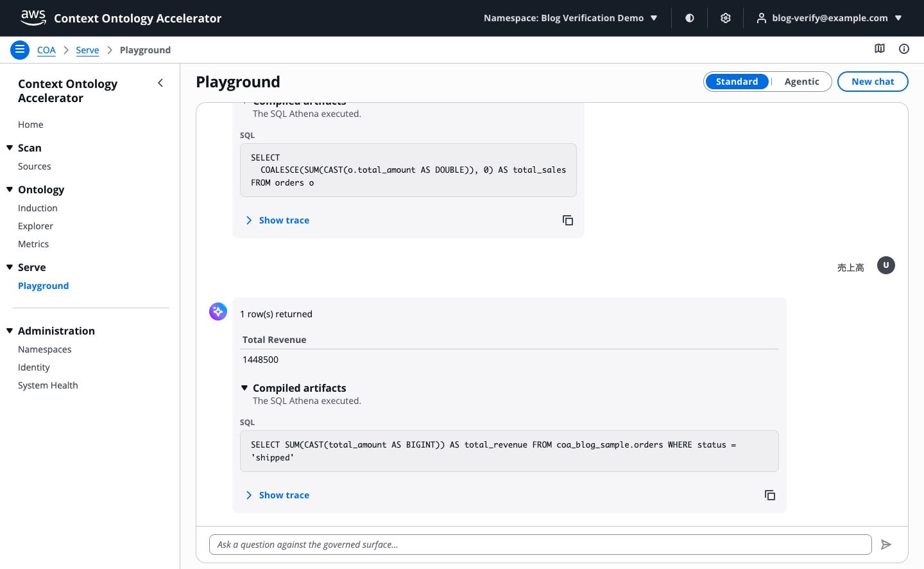Screen dimensions: 924x569
Task: Click the AWS logo in header
Action: coord(33,17)
